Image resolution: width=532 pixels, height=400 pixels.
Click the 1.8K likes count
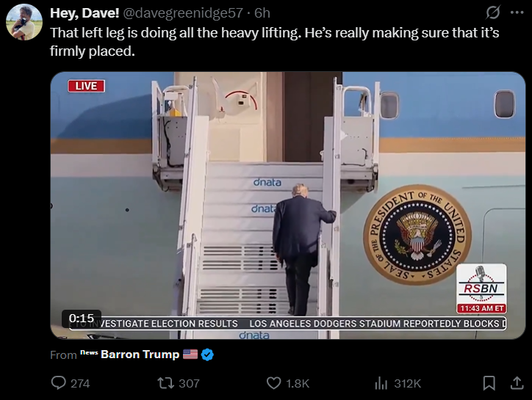(x=298, y=383)
